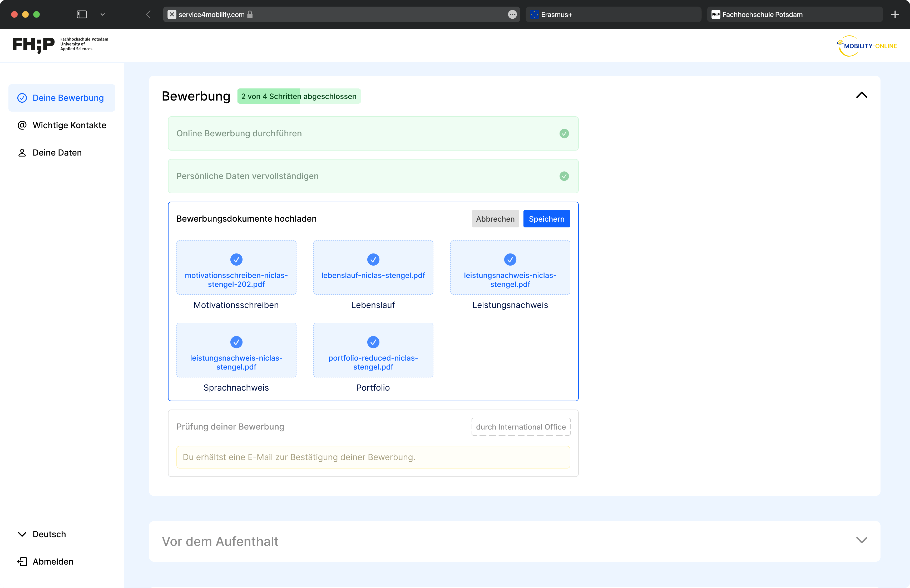Viewport: 910px width, 588px height.
Task: Click the Abbrechen button
Action: click(495, 219)
